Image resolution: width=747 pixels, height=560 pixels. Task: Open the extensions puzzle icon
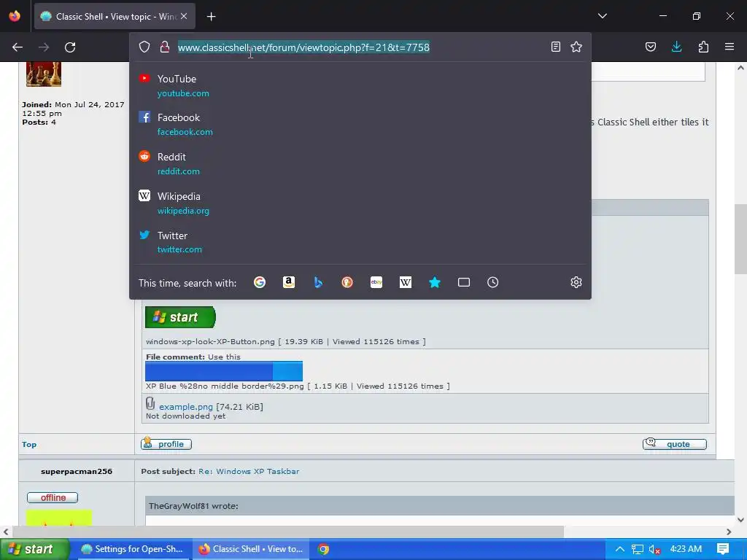click(x=703, y=47)
